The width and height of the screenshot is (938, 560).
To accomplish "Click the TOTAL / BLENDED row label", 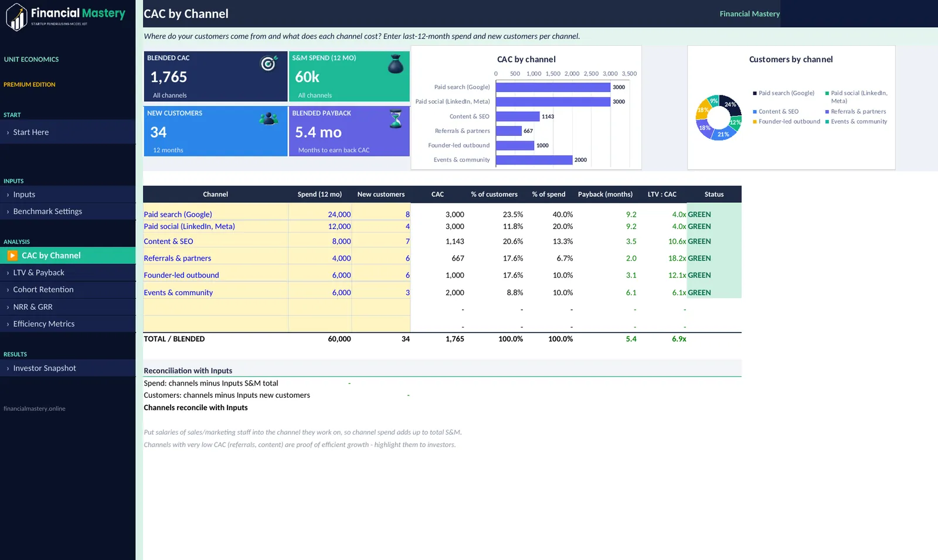I will coord(174,339).
